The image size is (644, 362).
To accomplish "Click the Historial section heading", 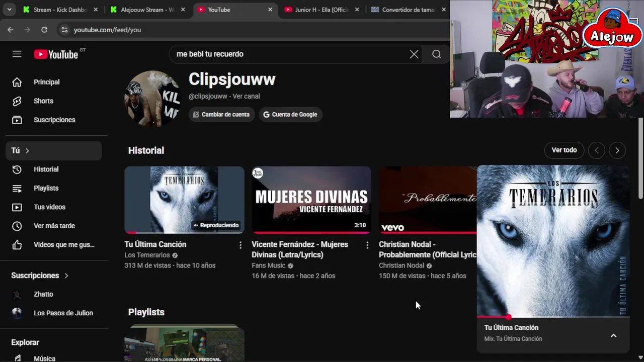I will click(146, 150).
